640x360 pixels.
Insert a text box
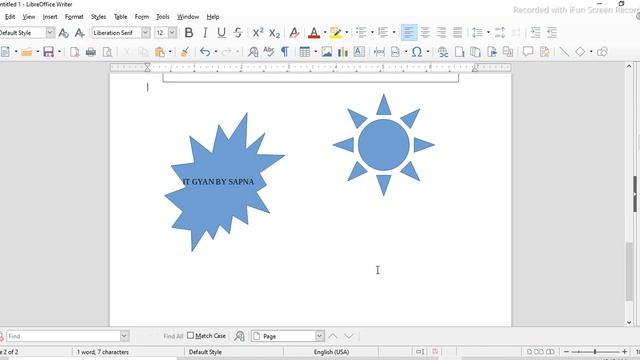click(x=359, y=52)
